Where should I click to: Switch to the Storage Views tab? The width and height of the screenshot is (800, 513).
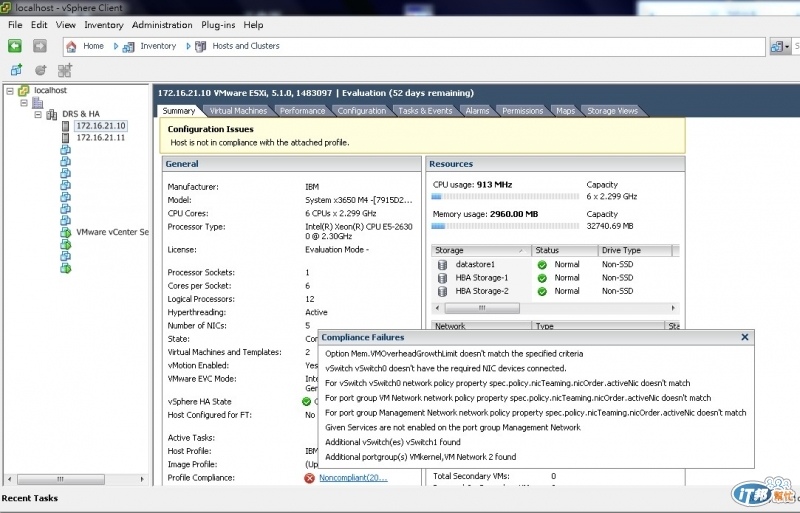pos(612,111)
